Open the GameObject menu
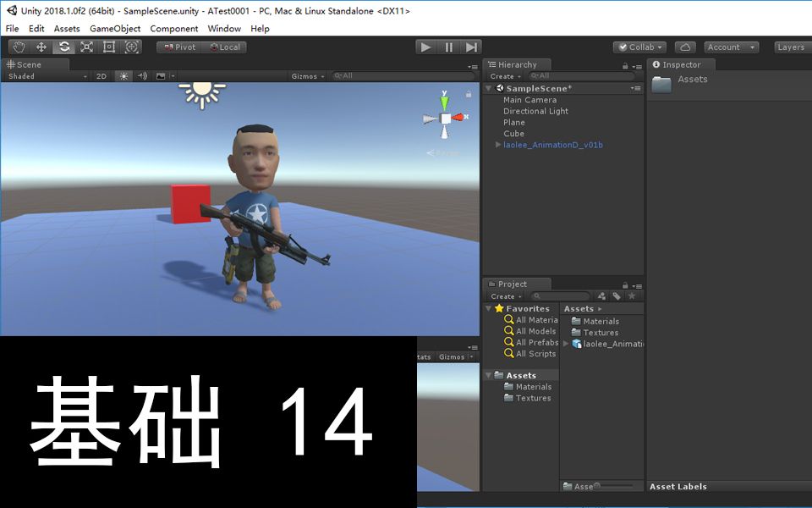Viewport: 812px width, 508px height. (x=116, y=28)
